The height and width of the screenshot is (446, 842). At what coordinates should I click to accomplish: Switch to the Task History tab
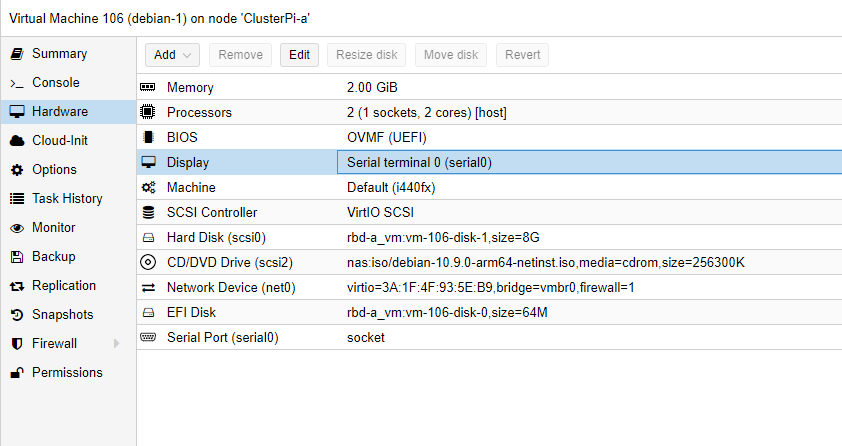tap(68, 199)
